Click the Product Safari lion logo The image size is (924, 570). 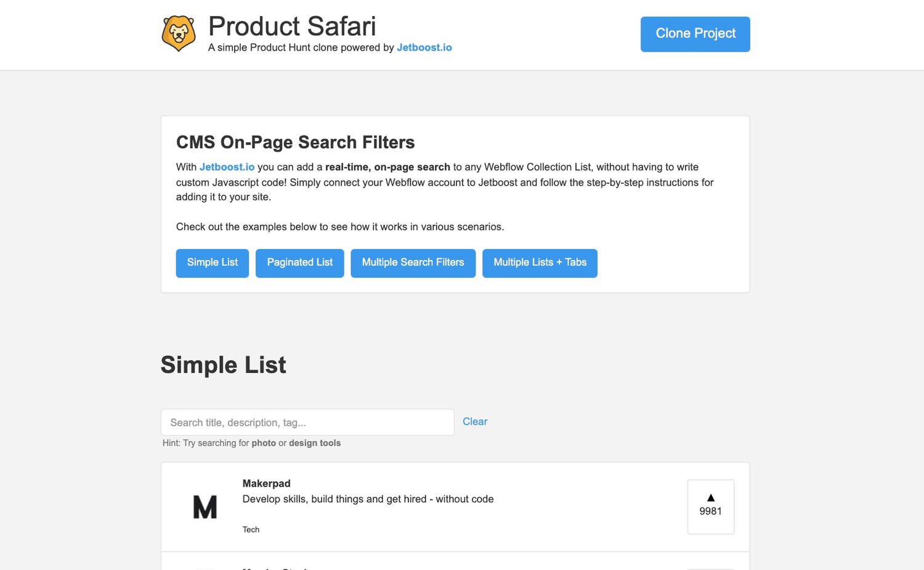179,33
